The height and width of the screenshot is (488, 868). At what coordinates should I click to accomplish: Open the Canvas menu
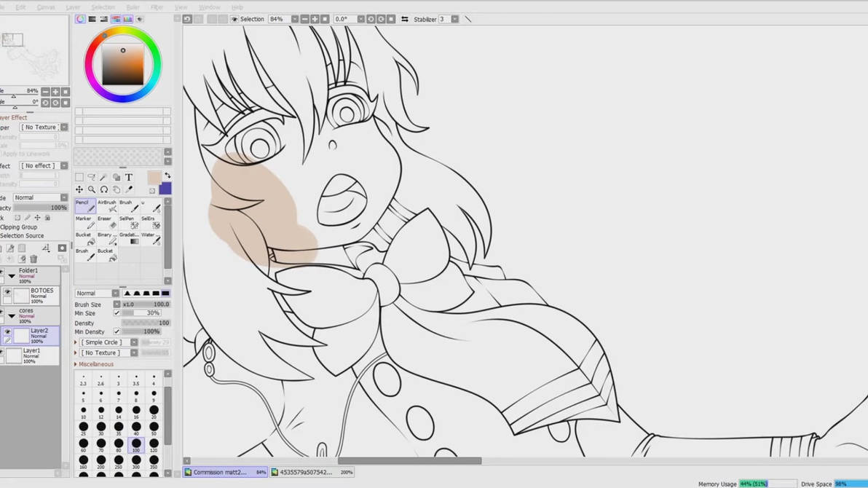pyautogui.click(x=45, y=7)
